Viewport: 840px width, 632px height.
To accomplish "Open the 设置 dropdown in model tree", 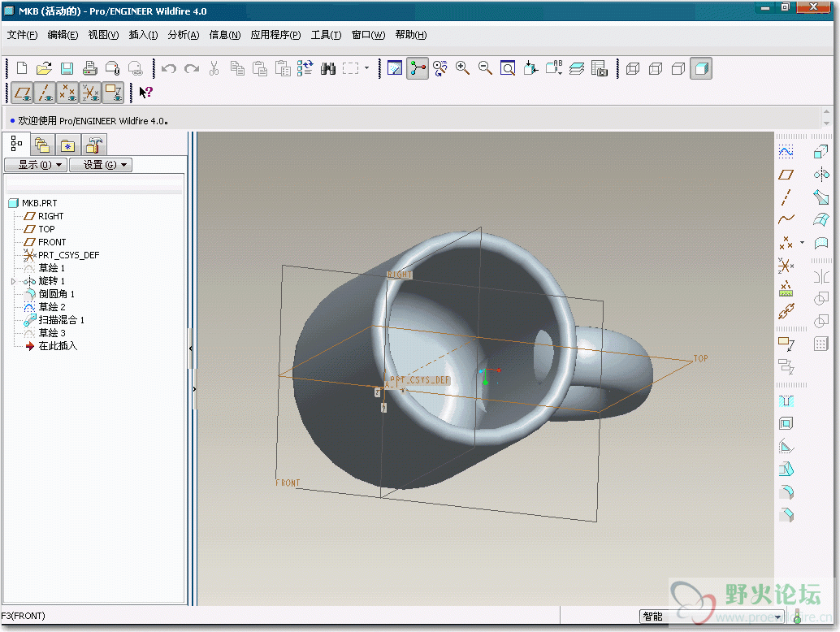I will tap(101, 165).
